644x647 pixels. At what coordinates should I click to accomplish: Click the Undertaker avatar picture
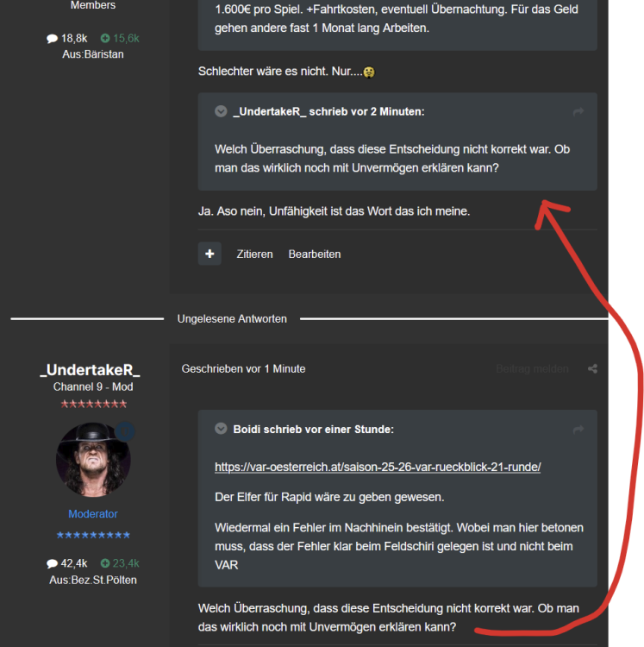(x=93, y=459)
